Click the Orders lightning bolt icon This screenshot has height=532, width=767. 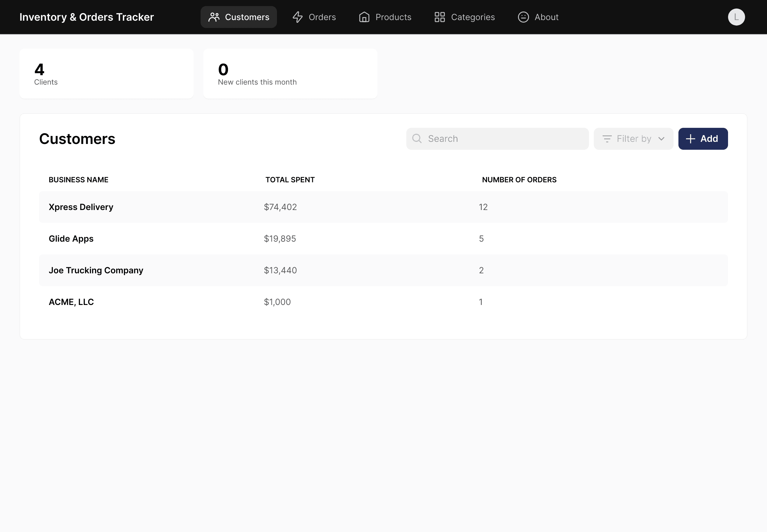coord(298,17)
